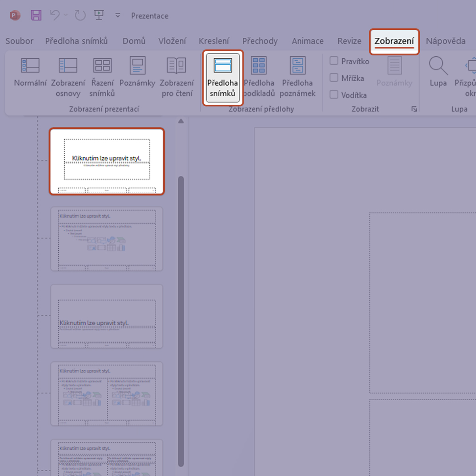Select the fourth layout thumbnail with two content boxes
Viewport: 476px width, 476px height.
pyautogui.click(x=107, y=393)
